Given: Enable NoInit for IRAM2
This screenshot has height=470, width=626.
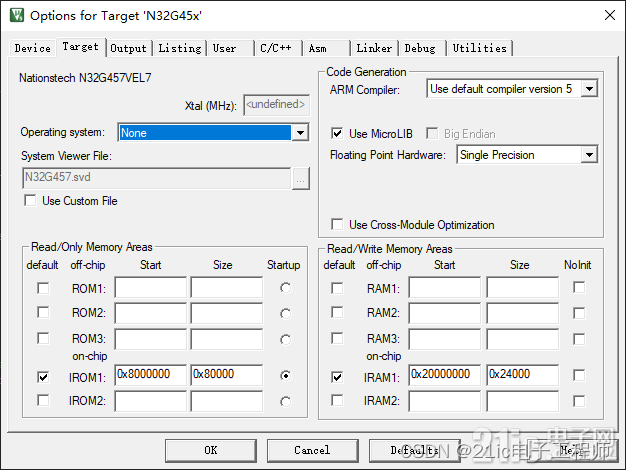Looking at the screenshot, I should 579,401.
